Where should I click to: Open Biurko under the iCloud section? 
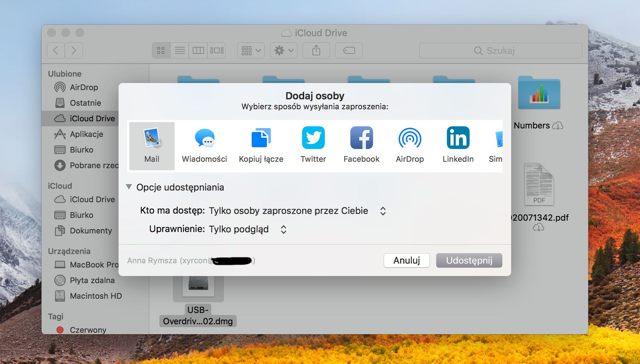[x=80, y=215]
